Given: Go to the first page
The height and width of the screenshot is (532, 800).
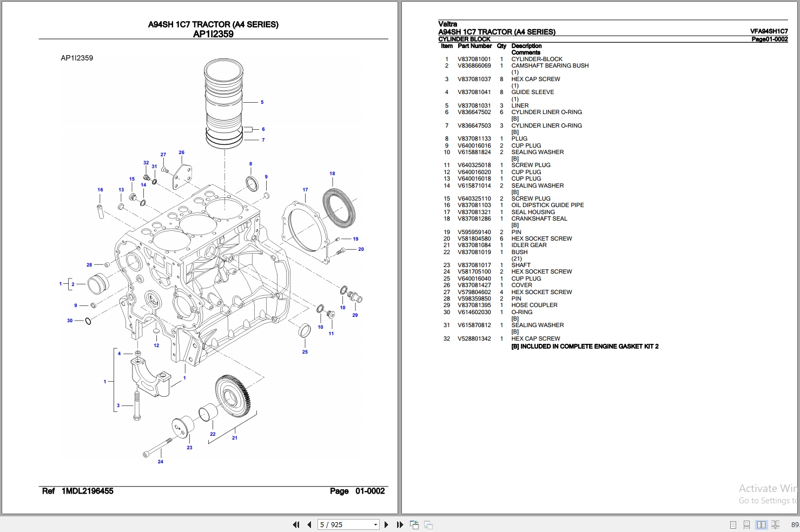Looking at the screenshot, I should [x=296, y=524].
